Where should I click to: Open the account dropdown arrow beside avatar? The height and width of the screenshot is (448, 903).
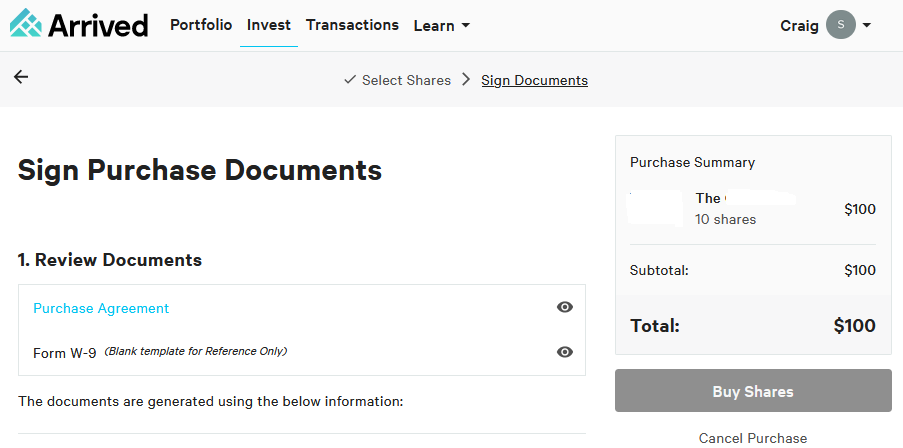coord(866,25)
